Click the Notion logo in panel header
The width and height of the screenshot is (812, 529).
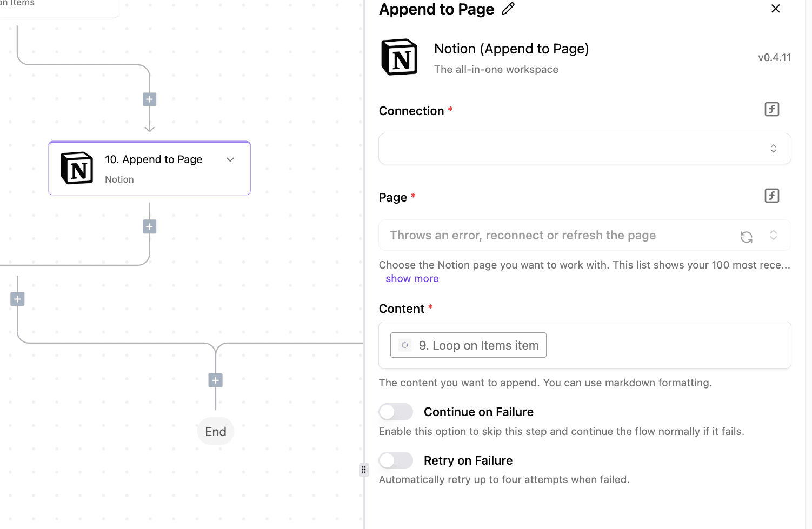pyautogui.click(x=400, y=57)
